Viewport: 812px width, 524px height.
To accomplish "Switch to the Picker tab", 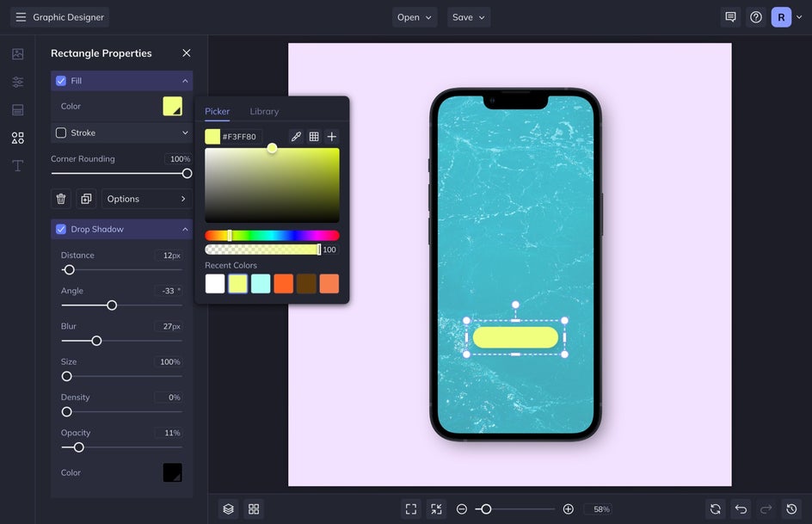I will coord(217,111).
